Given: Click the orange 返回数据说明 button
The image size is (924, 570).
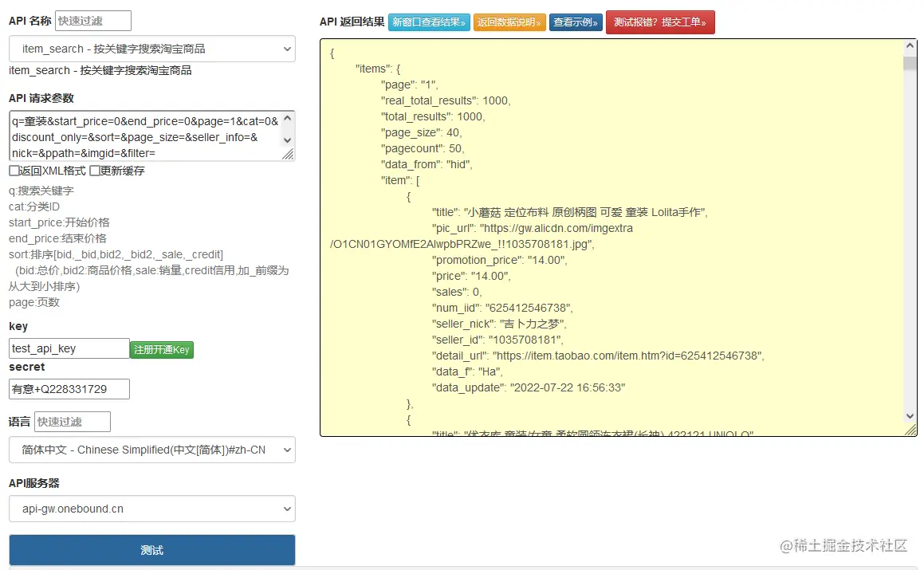Looking at the screenshot, I should click(x=509, y=22).
